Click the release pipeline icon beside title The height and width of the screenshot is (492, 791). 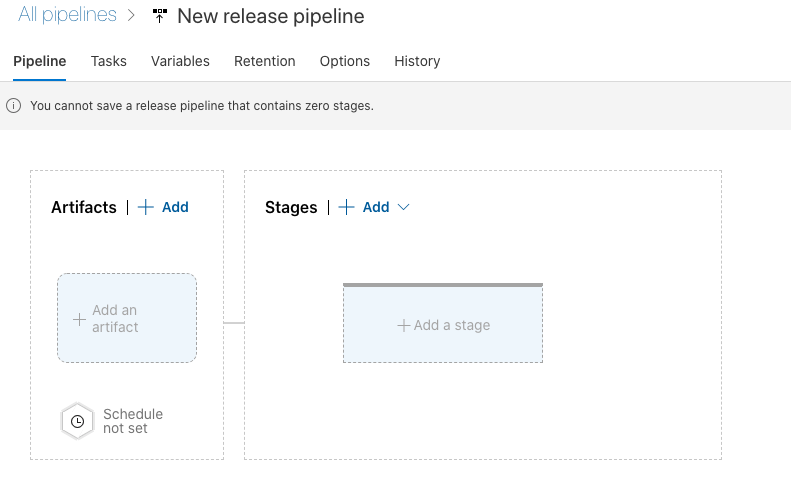coord(160,17)
